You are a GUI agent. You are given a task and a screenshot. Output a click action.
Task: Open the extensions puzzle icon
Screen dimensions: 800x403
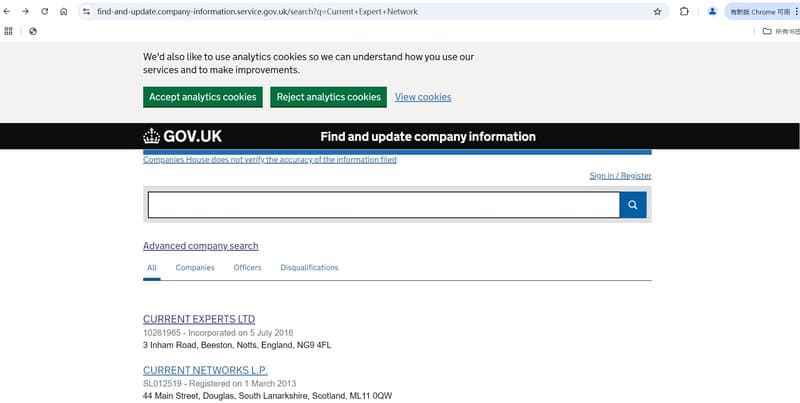click(684, 11)
